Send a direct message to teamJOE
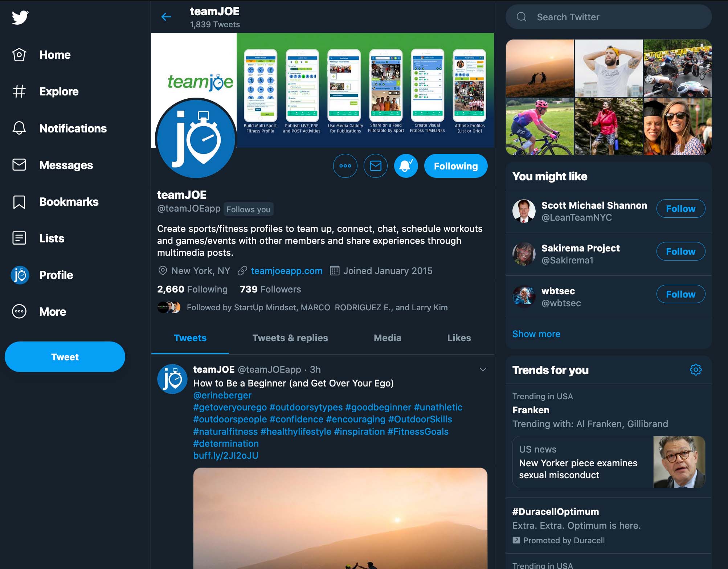 [376, 166]
